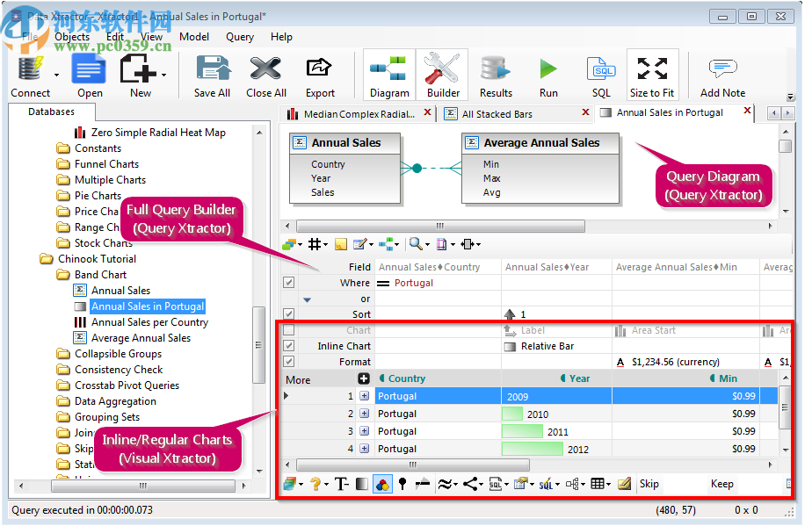812x526 pixels.
Task: Expand result row 3 with plus box
Action: tap(365, 431)
